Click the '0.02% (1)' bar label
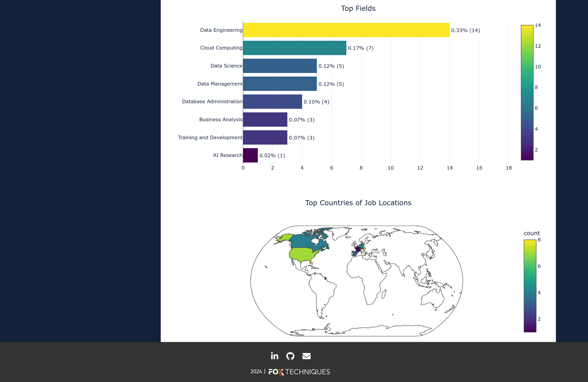The width and height of the screenshot is (588, 382). pyautogui.click(x=272, y=155)
